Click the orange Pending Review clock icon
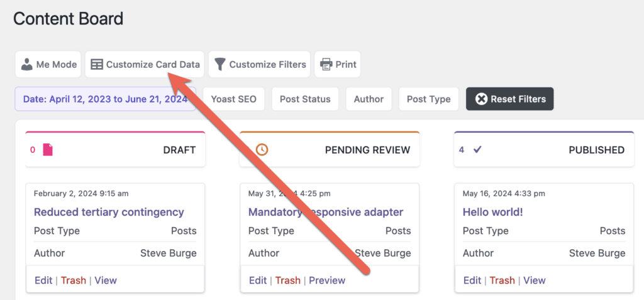This screenshot has height=300, width=644. (x=262, y=150)
